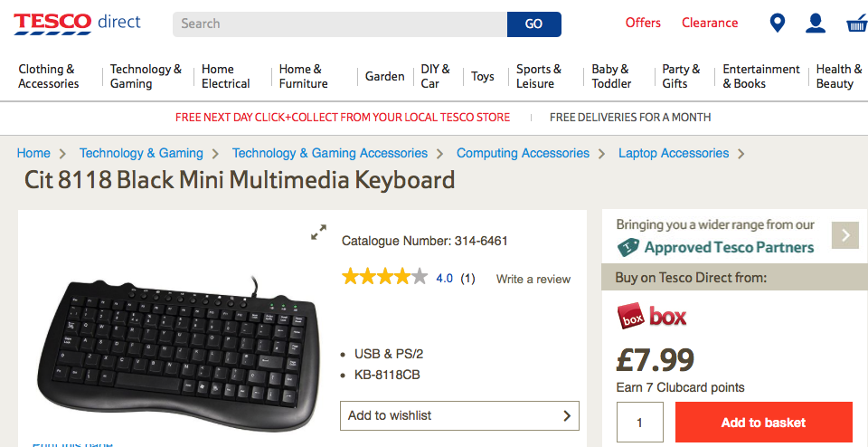Open the shopping basket icon
The image size is (868, 447).
pos(856,24)
